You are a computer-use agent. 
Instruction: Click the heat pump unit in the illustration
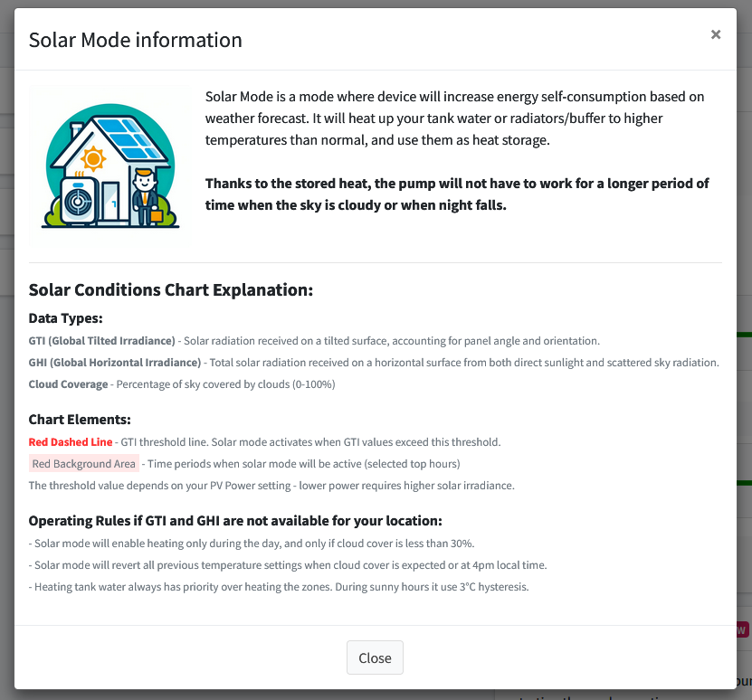(x=80, y=200)
